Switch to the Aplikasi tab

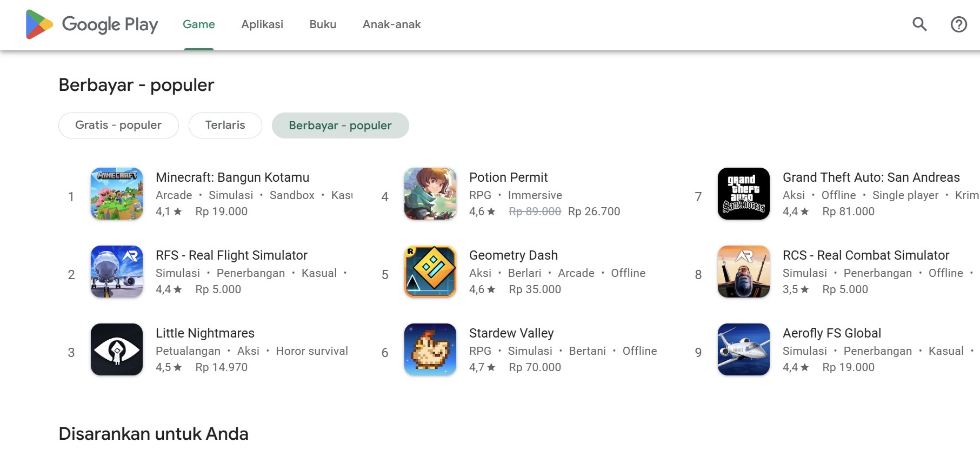(x=262, y=24)
